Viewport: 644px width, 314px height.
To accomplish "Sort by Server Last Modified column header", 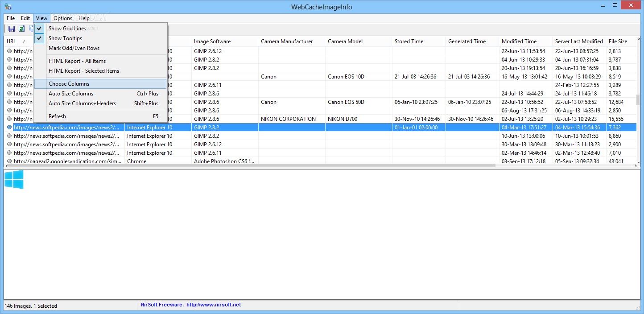I will (x=579, y=41).
